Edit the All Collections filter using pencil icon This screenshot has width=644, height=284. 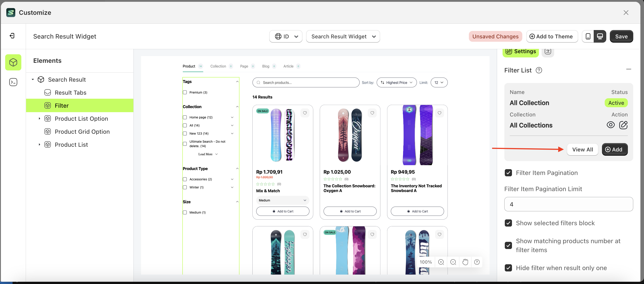pos(624,125)
